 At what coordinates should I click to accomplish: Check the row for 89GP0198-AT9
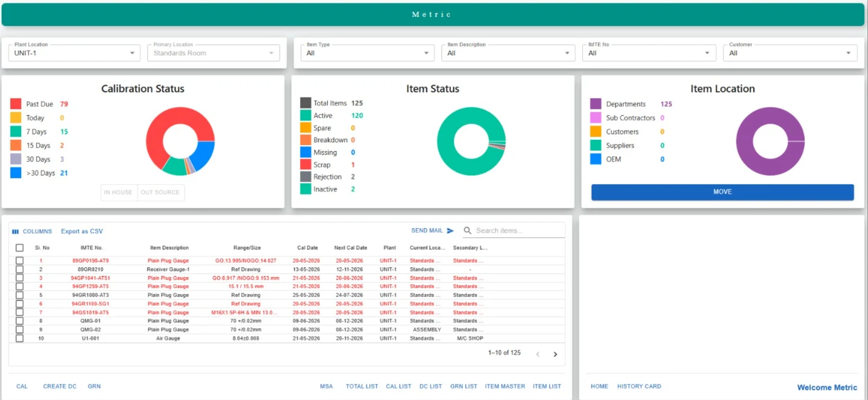[x=20, y=261]
